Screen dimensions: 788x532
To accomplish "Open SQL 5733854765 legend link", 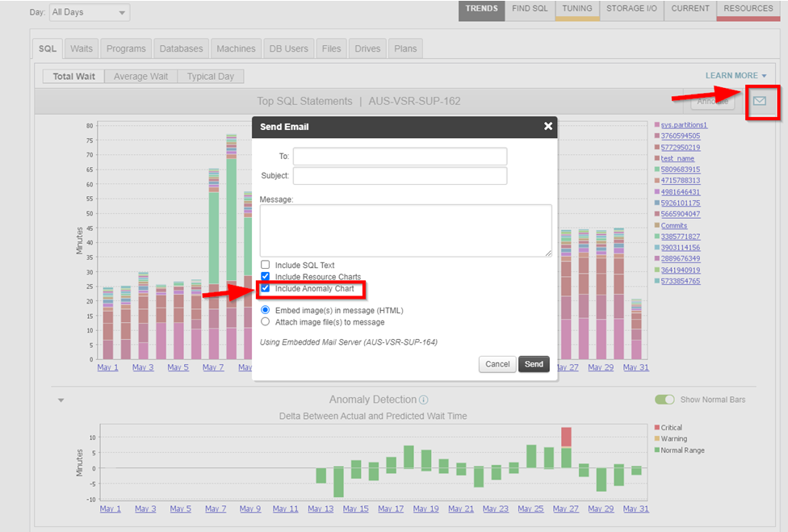I will [681, 281].
